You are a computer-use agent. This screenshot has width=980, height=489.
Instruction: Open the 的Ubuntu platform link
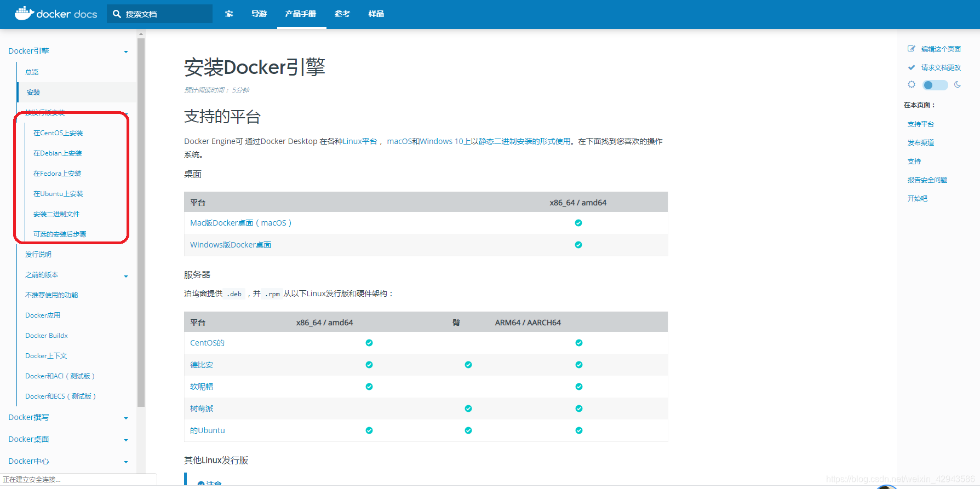[x=208, y=430]
